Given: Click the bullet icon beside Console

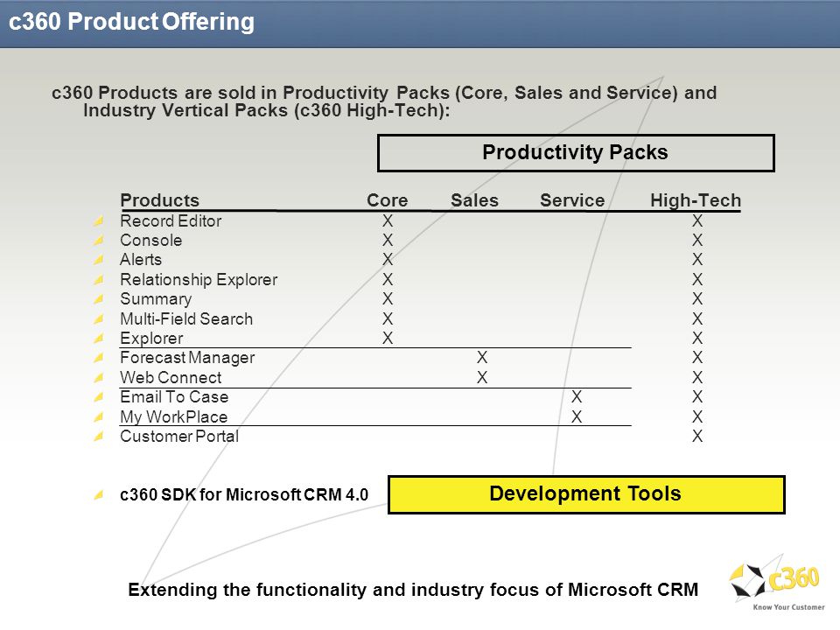Looking at the screenshot, I should point(99,241).
